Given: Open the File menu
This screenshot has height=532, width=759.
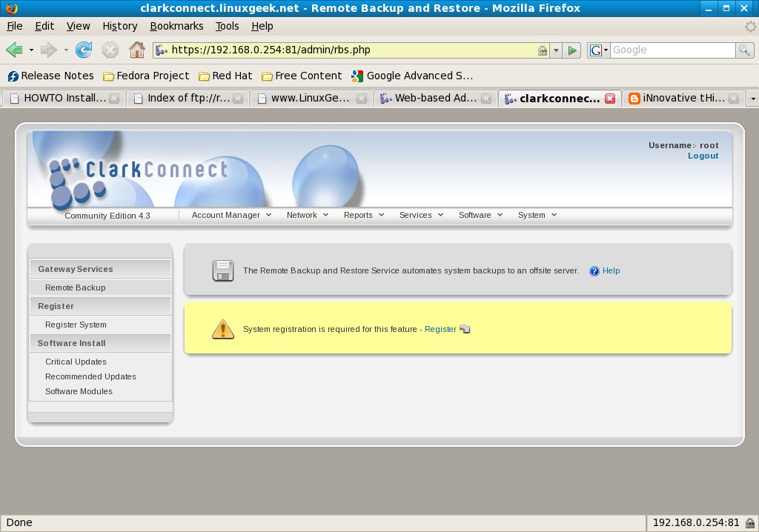Looking at the screenshot, I should pos(15,26).
